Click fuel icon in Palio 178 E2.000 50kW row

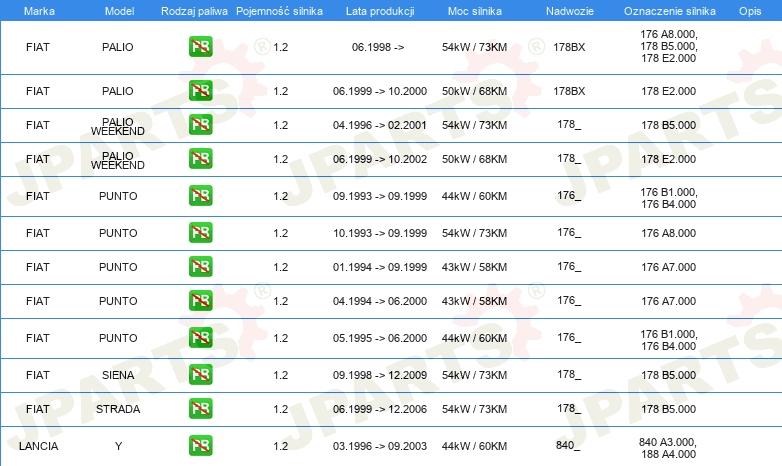[x=200, y=91]
